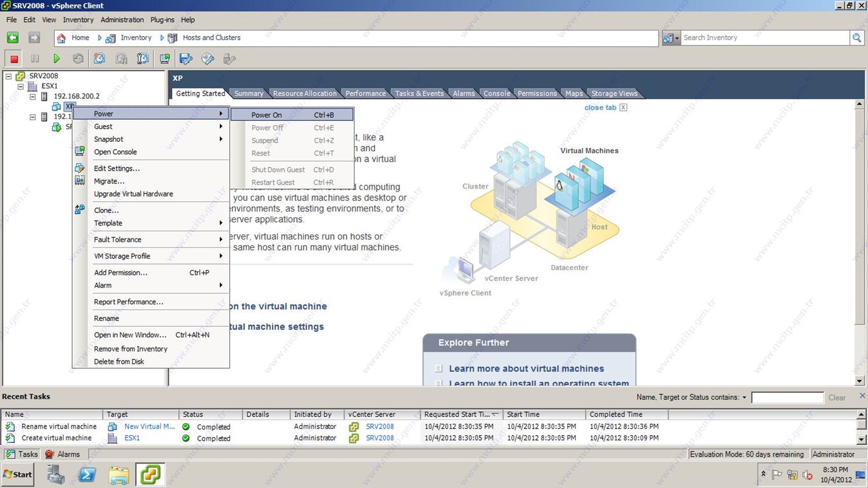Open the Name, Target or Status filter dropdown
868x488 pixels.
click(x=744, y=398)
